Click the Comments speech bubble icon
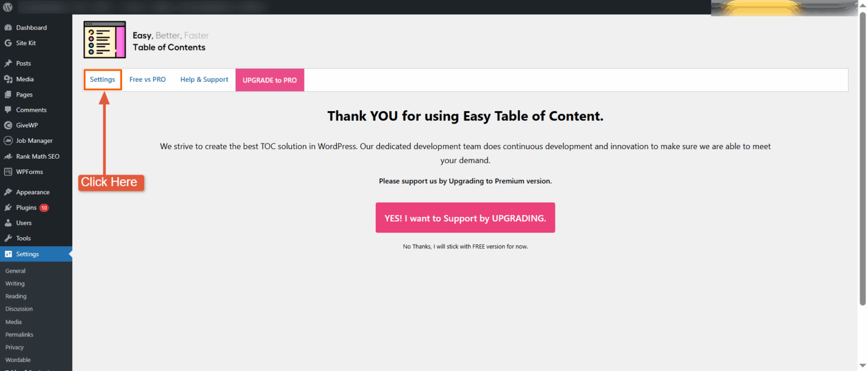The width and height of the screenshot is (868, 371). 8,110
